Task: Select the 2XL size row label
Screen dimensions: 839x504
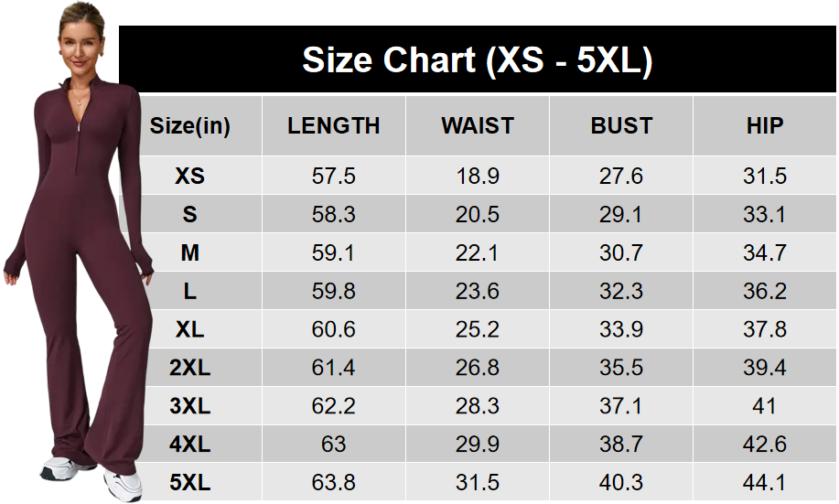Action: click(x=190, y=369)
